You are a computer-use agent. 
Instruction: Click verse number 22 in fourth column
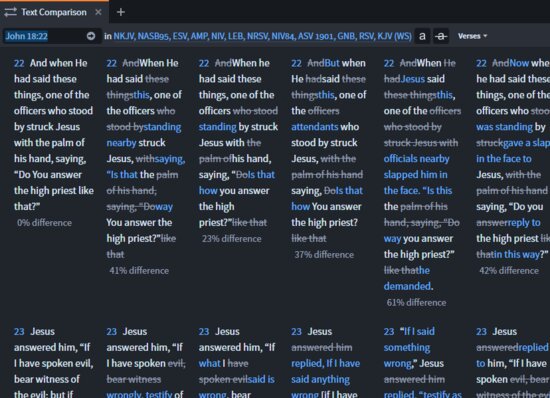pos(296,63)
